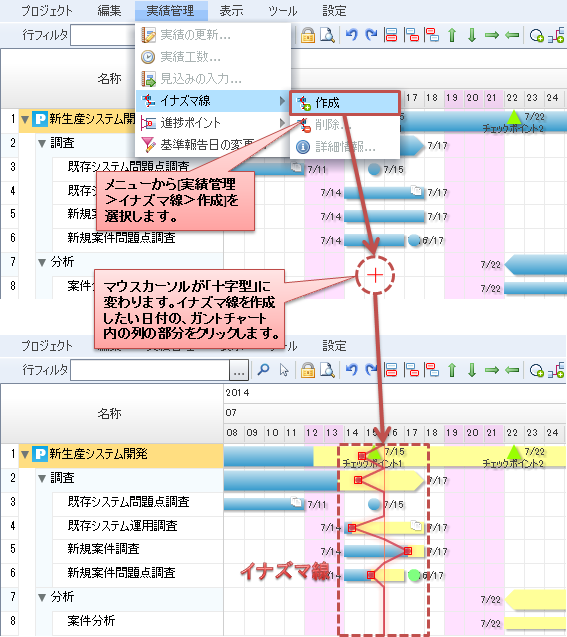Viewport: 567px width, 637px height.
Task: Click the add-milestone circle icon in top toolbar
Action: point(537,36)
